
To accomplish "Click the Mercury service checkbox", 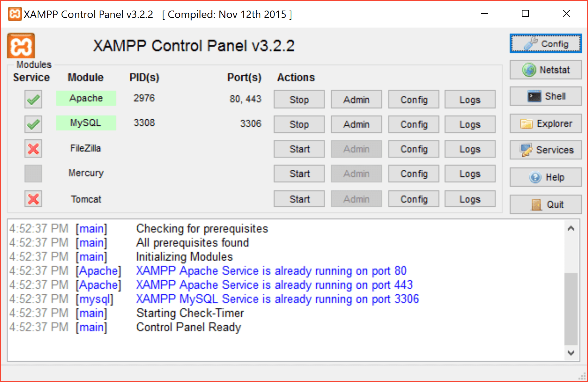I will point(33,173).
